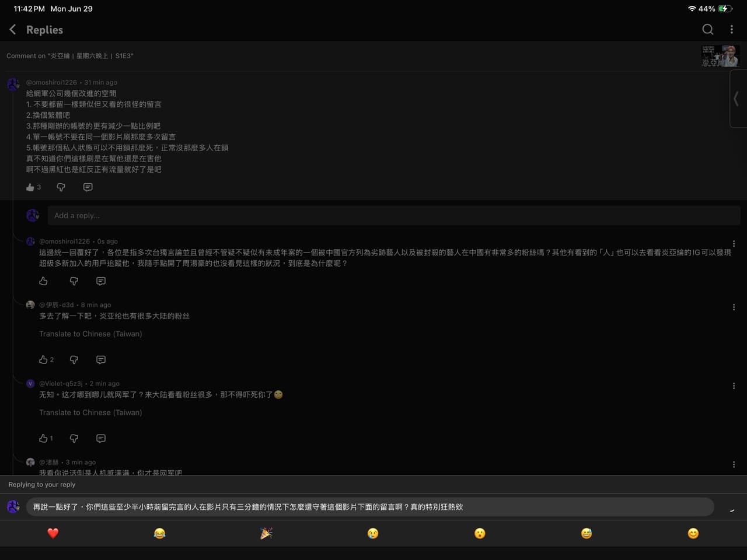Open @omoshiroi1226 channel name on main comment
Screen dimensions: 747x560
51,82
